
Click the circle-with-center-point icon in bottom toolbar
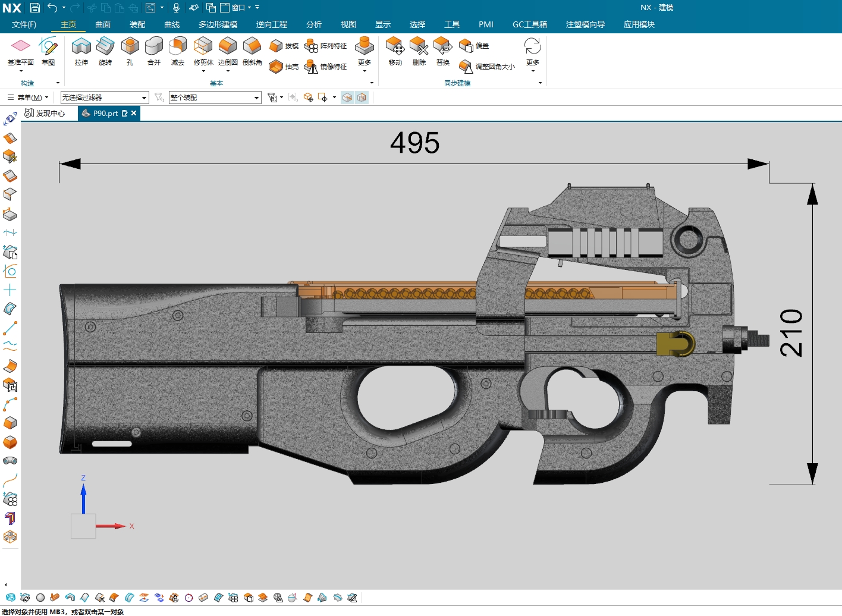189,598
